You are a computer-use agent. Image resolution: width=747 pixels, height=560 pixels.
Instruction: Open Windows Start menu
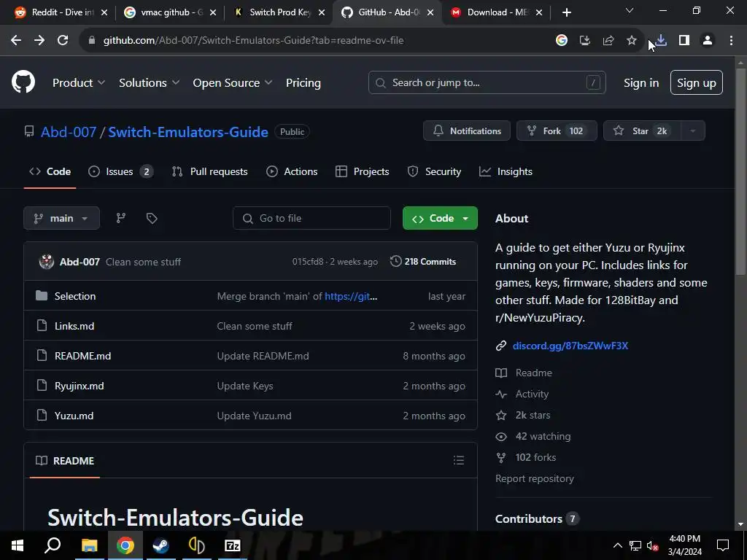tap(18, 545)
